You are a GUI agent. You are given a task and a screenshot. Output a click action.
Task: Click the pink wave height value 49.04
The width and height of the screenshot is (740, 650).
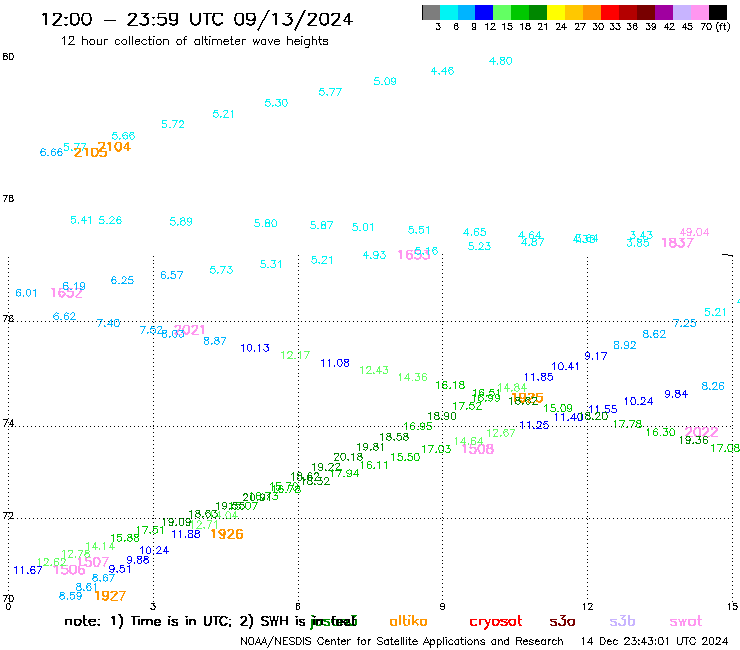694,232
